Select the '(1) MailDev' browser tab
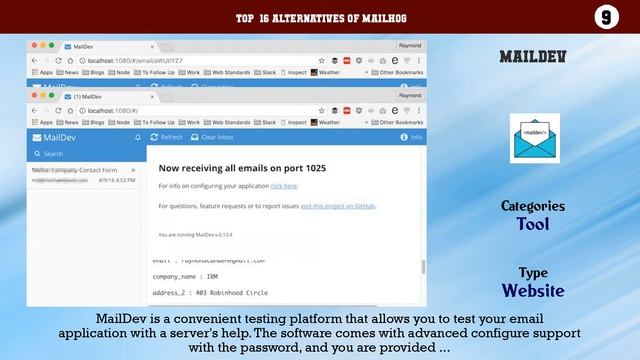 click(x=108, y=97)
